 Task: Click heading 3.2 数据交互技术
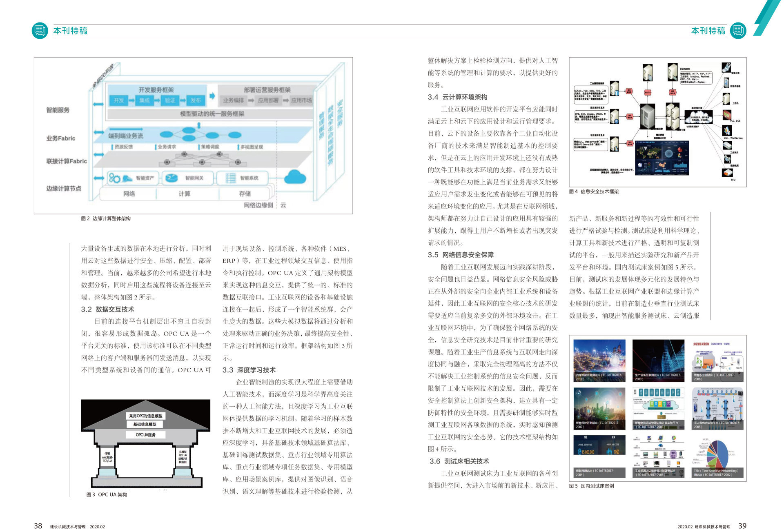click(107, 309)
